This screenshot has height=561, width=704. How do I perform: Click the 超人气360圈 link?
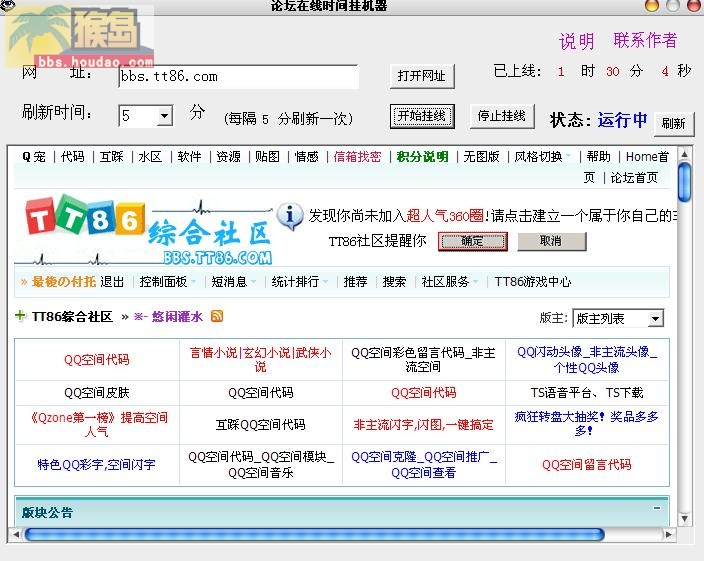tap(444, 216)
